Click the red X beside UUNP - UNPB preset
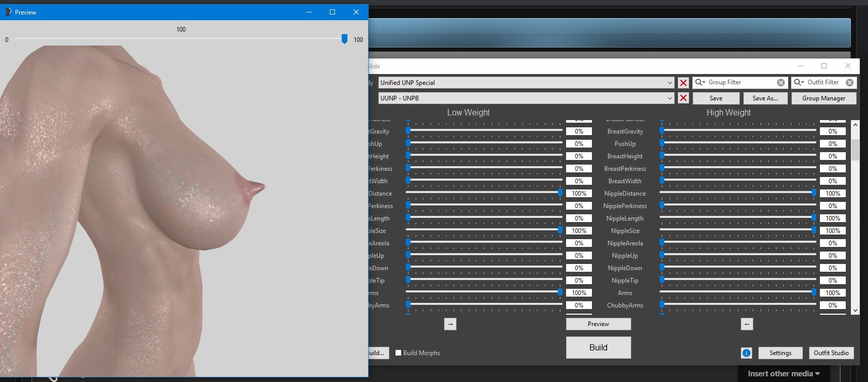Viewport: 868px width, 382px height. (683, 98)
